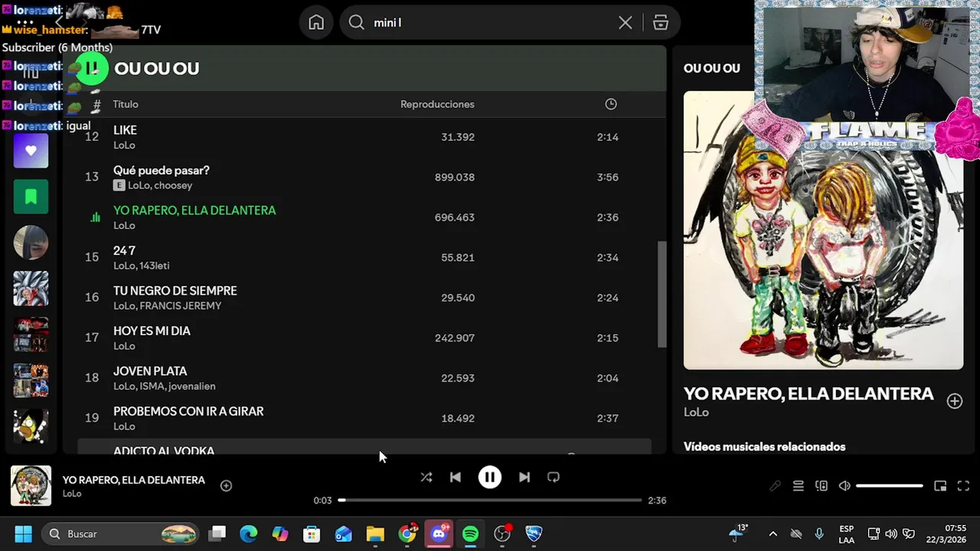Open File Explorer from taskbar
This screenshot has width=980, height=551.
[375, 533]
